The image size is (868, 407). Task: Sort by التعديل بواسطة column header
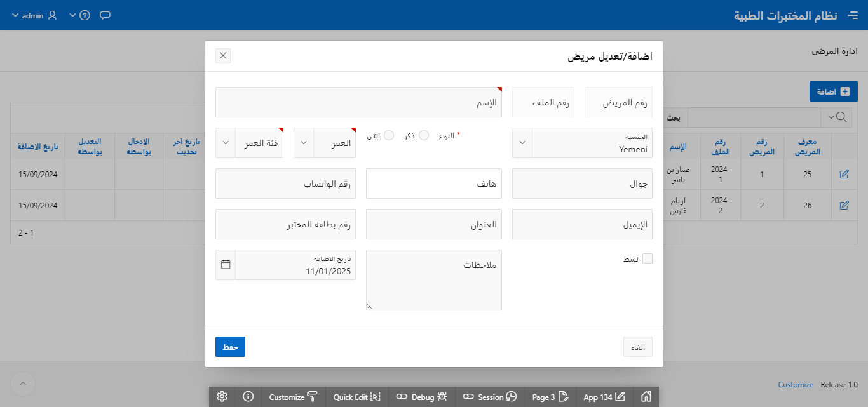point(90,146)
